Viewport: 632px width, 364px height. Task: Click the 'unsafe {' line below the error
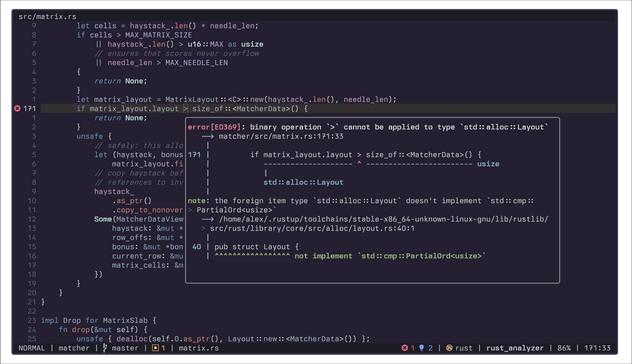coord(94,136)
